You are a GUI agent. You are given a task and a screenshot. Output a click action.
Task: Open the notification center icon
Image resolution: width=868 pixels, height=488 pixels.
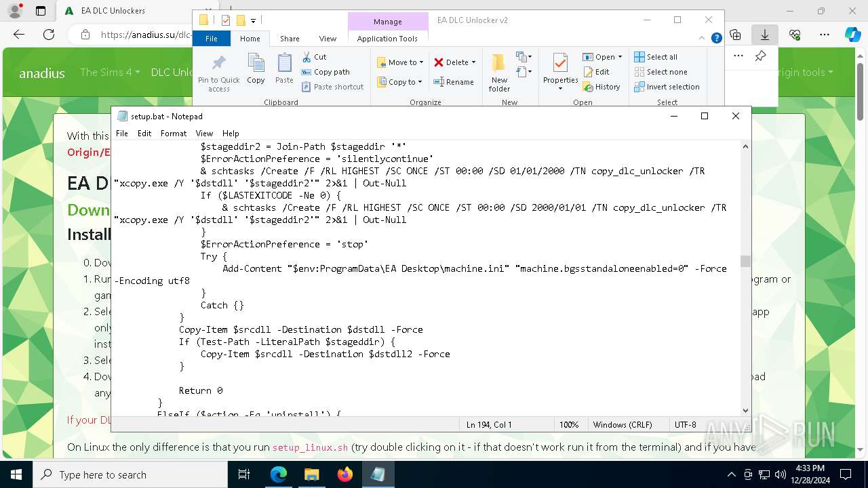pyautogui.click(x=846, y=474)
